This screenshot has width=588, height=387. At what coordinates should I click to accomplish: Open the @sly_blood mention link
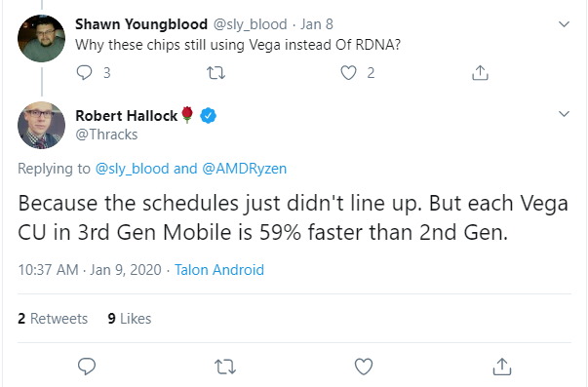pos(132,169)
